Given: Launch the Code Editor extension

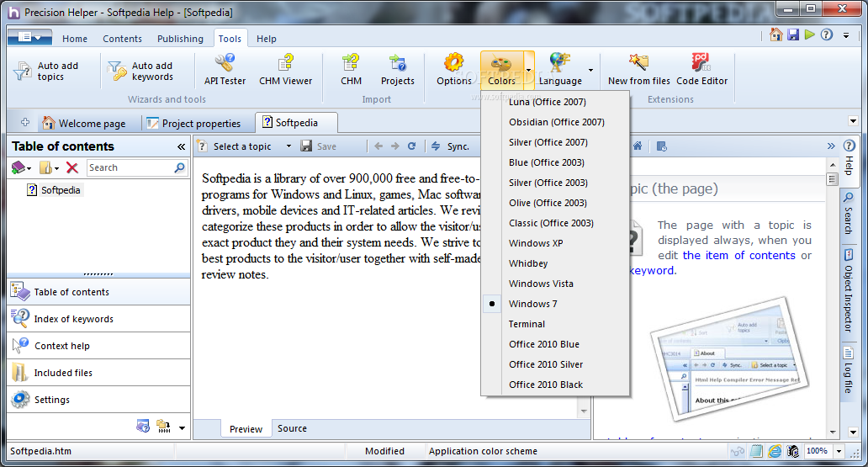Looking at the screenshot, I should pos(702,70).
